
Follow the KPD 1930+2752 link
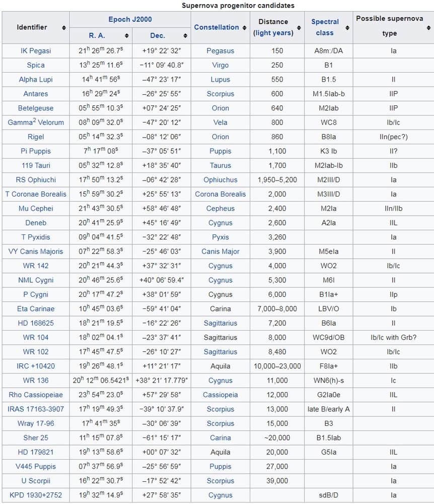[36, 495]
